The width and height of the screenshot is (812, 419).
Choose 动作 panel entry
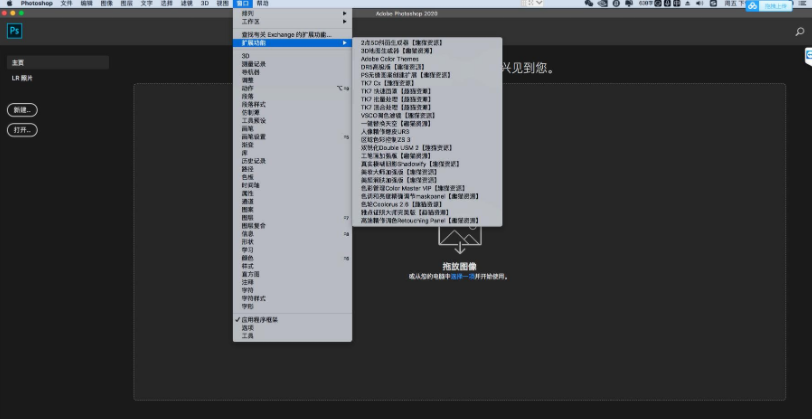coord(292,89)
